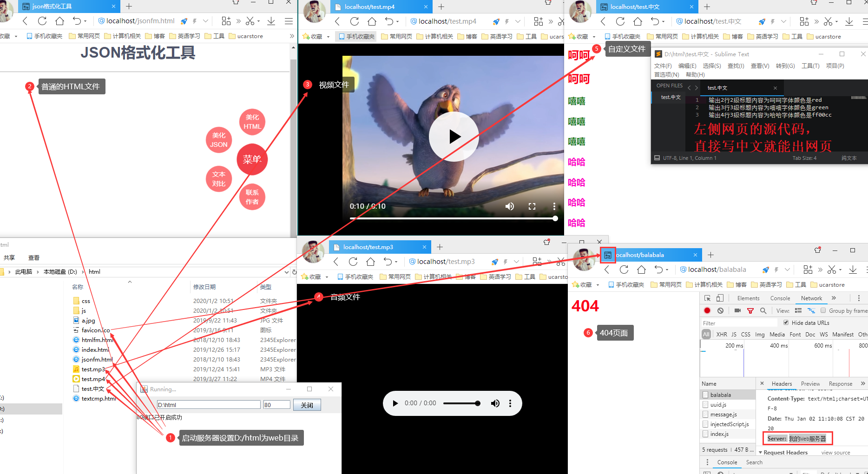Filter network requests by Media
This screenshot has width=868, height=474.
click(777, 334)
